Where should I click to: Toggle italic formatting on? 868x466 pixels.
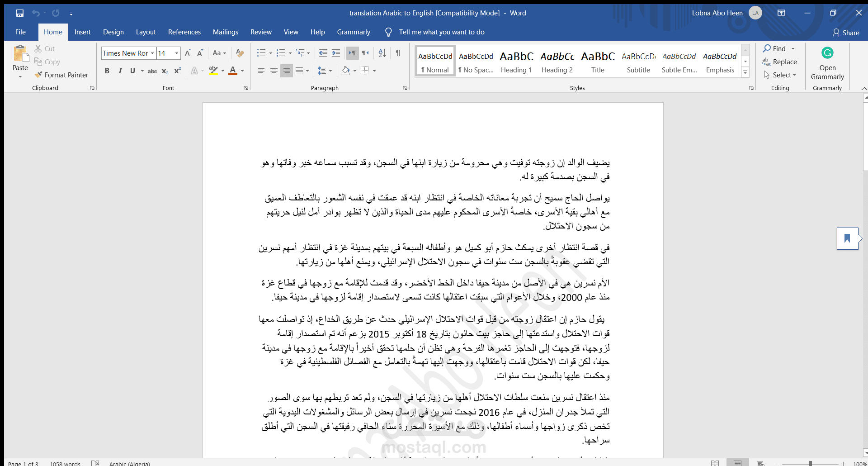click(120, 71)
